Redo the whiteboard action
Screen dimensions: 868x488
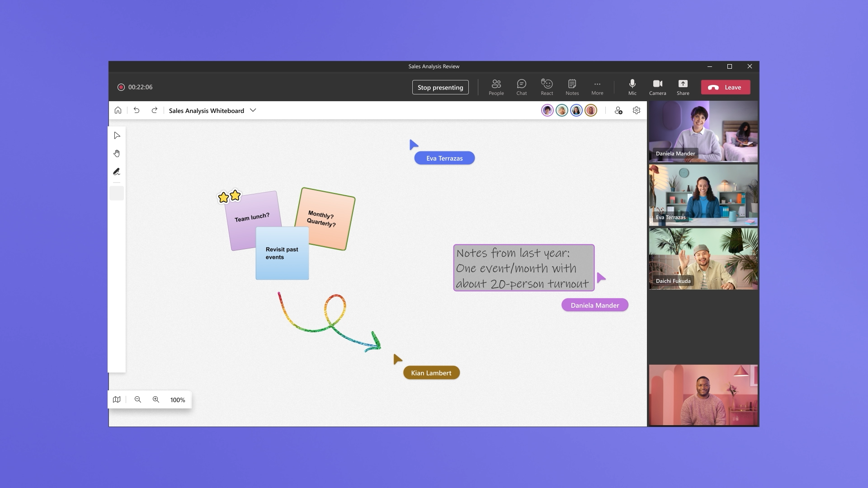(154, 110)
